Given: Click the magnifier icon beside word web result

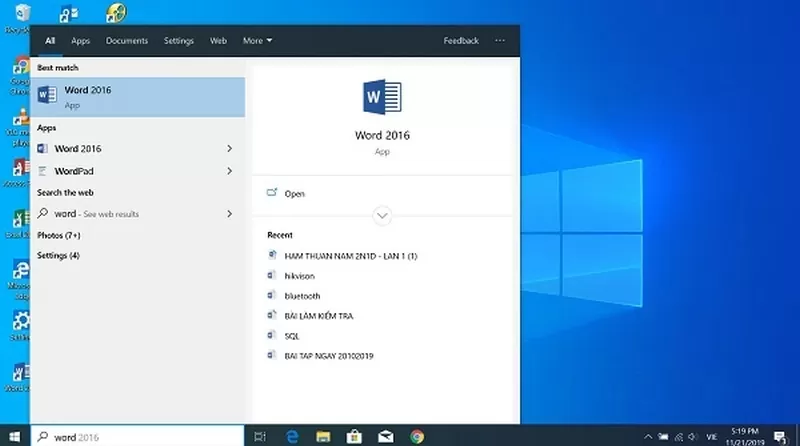Looking at the screenshot, I should (x=43, y=213).
